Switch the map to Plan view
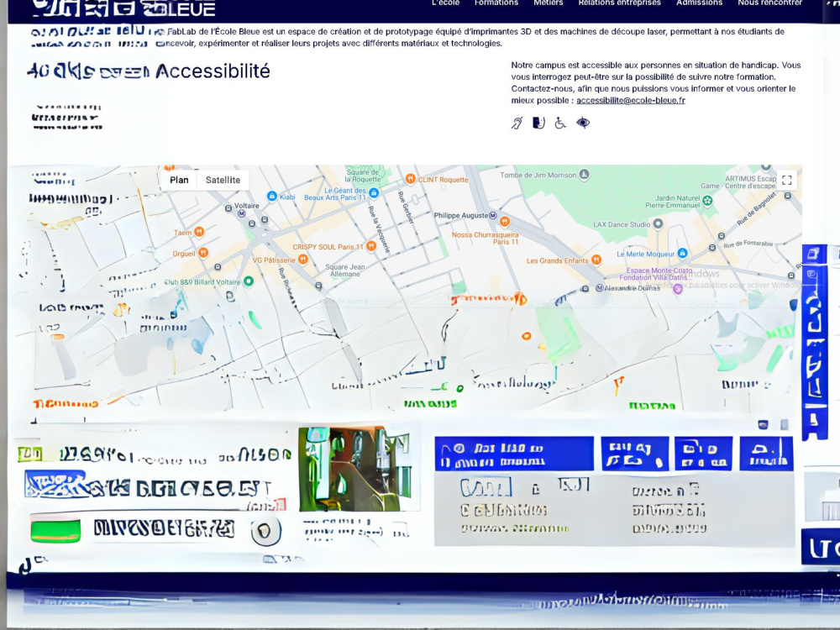The width and height of the screenshot is (840, 630). coord(179,180)
